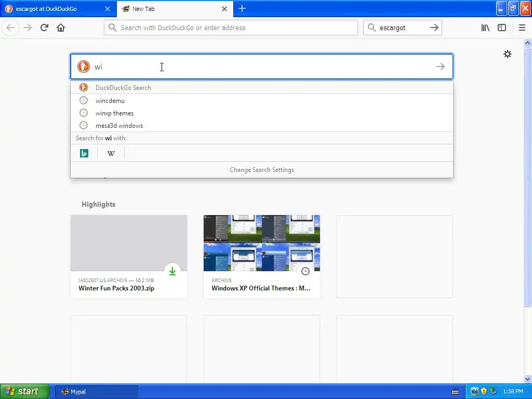Viewport: 532px width, 399px height.
Task: Click the magnifier icon in escargot search box
Action: (x=372, y=28)
